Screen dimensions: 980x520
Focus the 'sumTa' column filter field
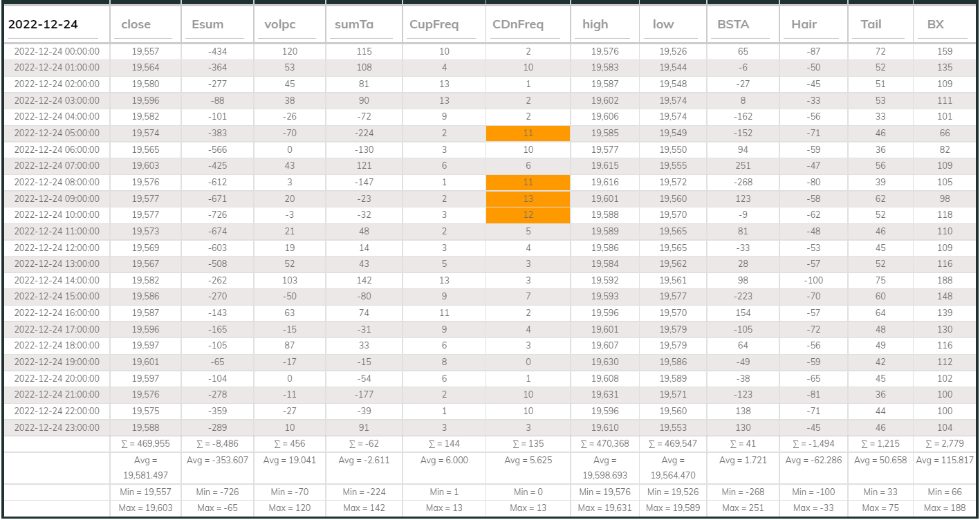[x=363, y=25]
